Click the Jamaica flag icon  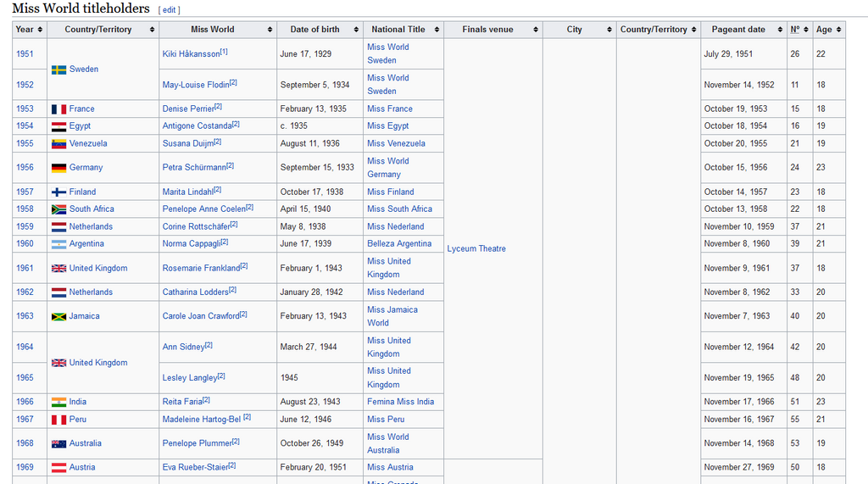coord(58,316)
